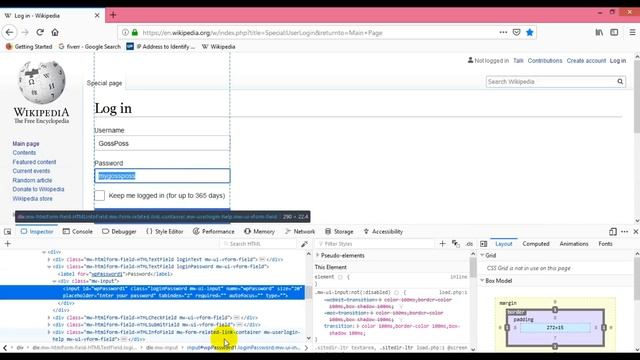The width and height of the screenshot is (640, 360).
Task: Go back to the previous page
Action: click(x=9, y=32)
